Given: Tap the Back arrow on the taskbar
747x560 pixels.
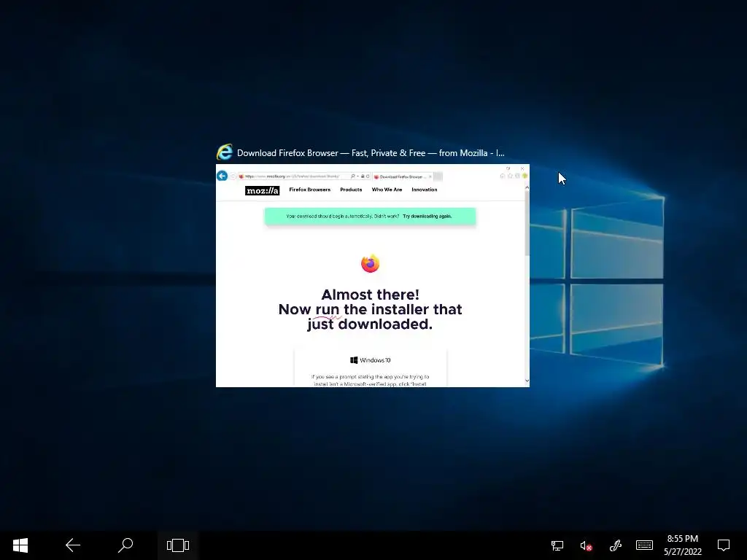Looking at the screenshot, I should 73,545.
